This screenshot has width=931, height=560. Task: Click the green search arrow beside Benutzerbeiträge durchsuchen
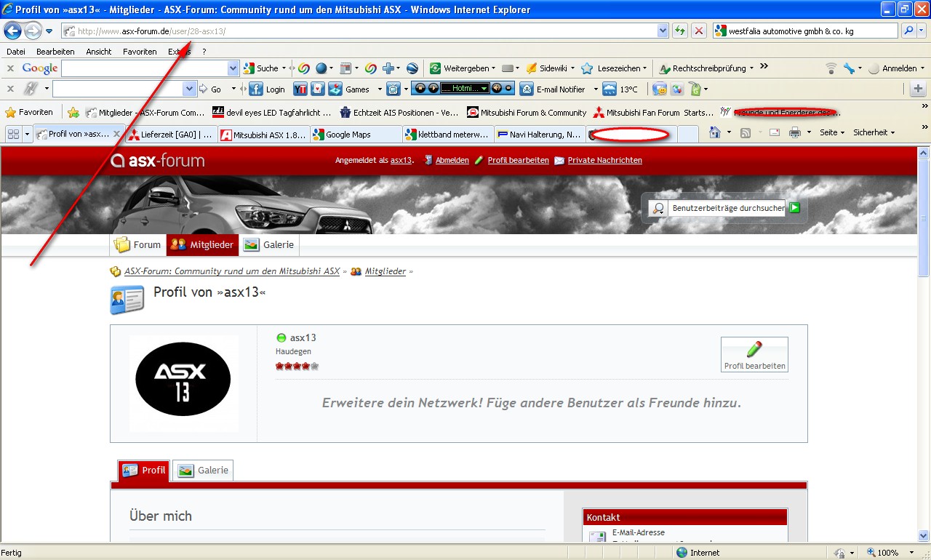794,208
